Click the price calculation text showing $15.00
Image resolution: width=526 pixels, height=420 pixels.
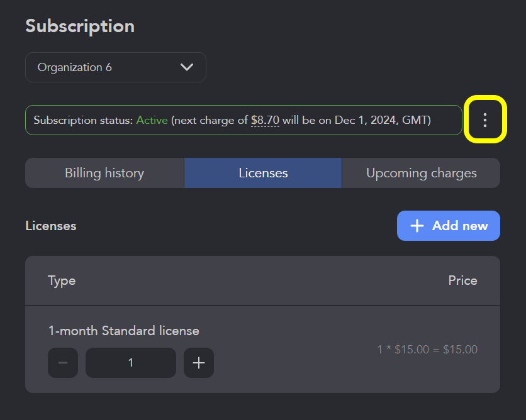[426, 350]
